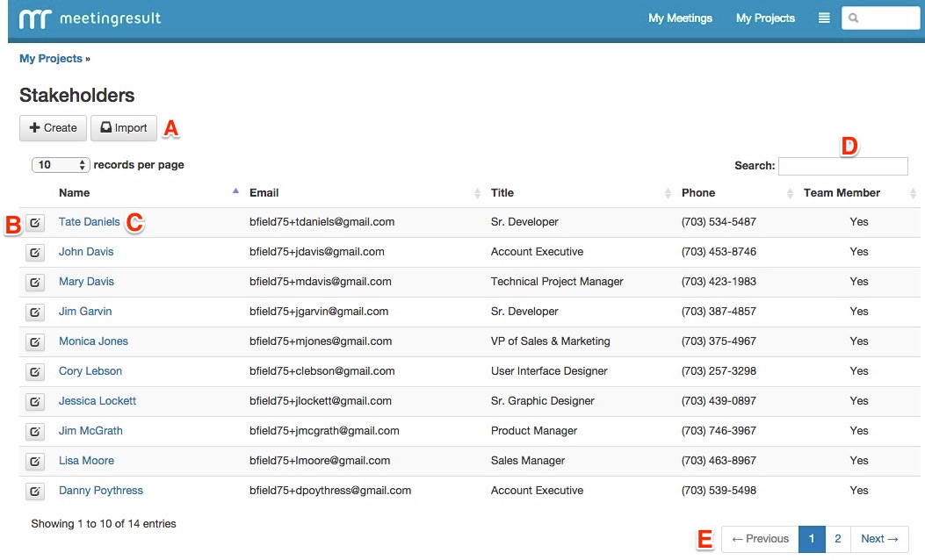This screenshot has width=925, height=560.
Task: Click the Create stakeholder button
Action: coord(54,128)
